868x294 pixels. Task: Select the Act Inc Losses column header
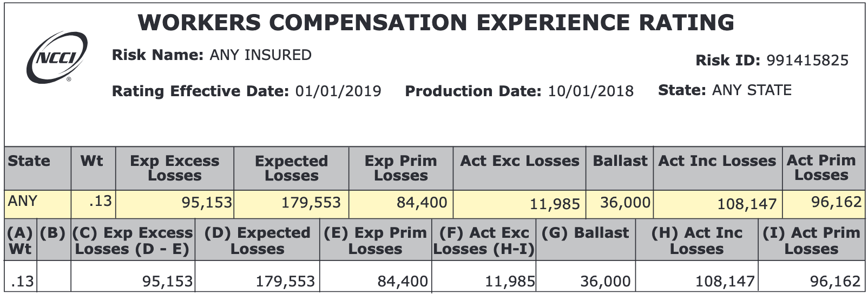tap(717, 161)
